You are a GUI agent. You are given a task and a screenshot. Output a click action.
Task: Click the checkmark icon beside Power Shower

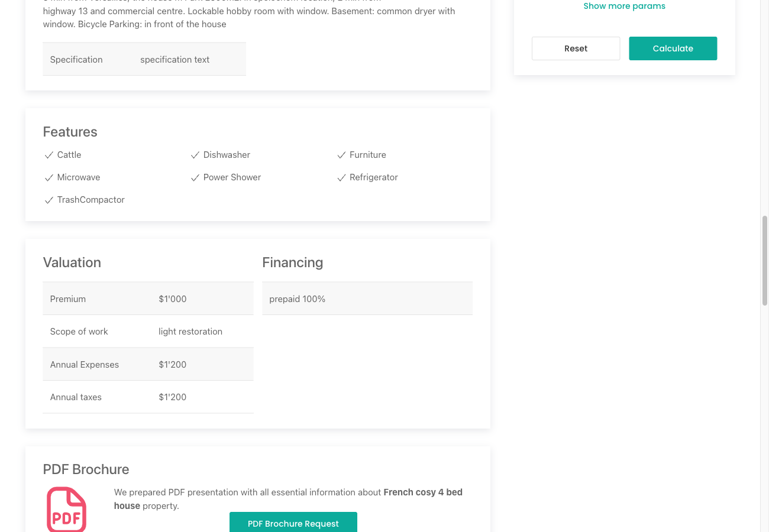click(195, 177)
